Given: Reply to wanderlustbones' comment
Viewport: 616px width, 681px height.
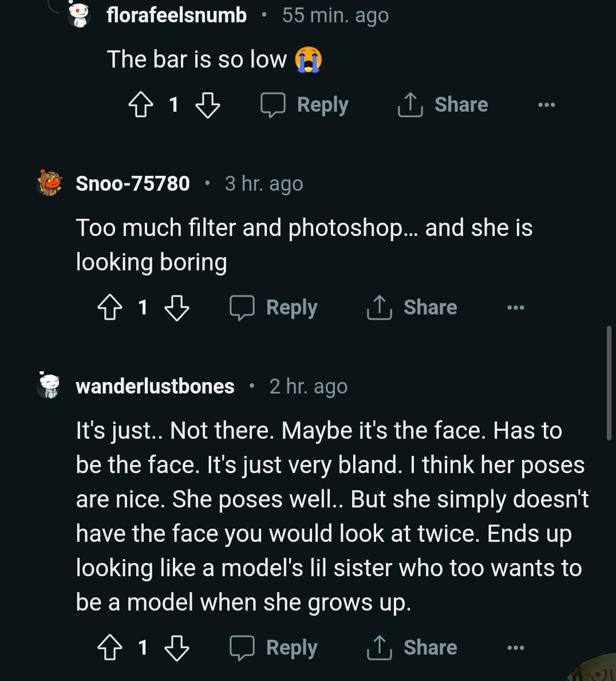Looking at the screenshot, I should click(x=274, y=648).
